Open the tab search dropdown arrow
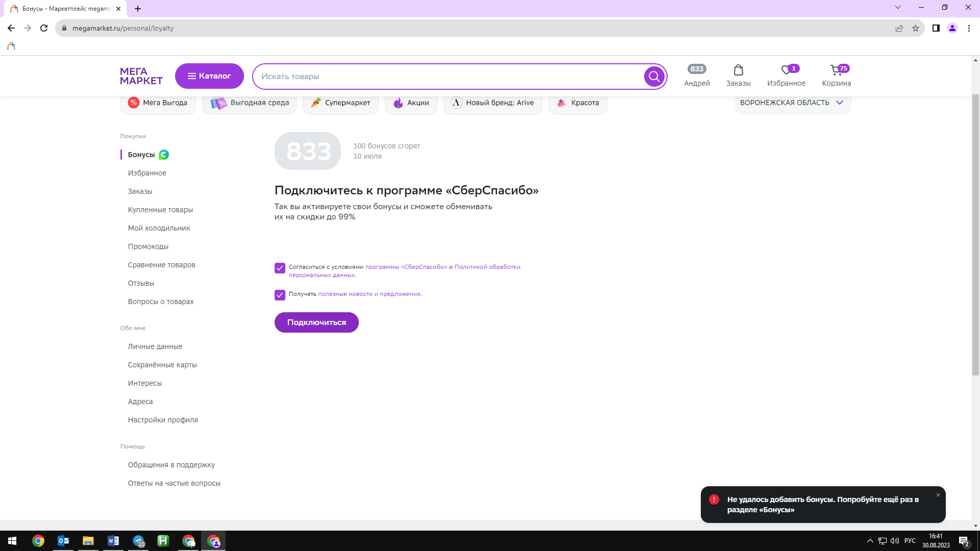The height and width of the screenshot is (551, 980). point(898,7)
